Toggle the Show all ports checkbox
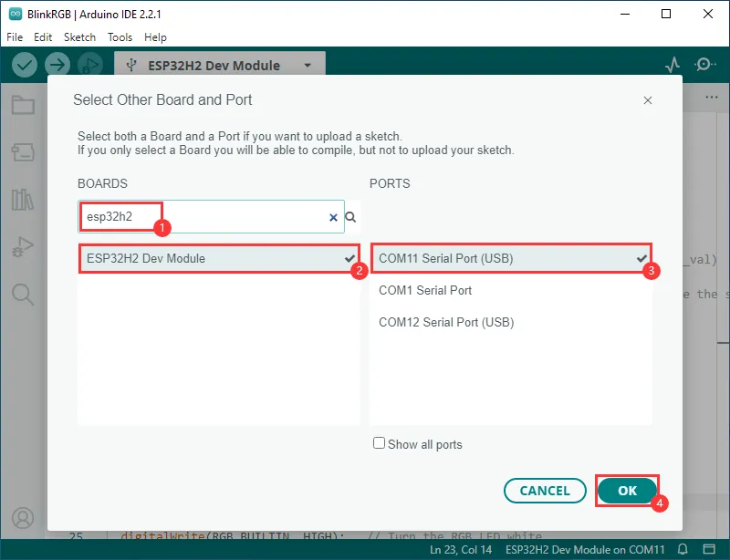 (x=379, y=443)
